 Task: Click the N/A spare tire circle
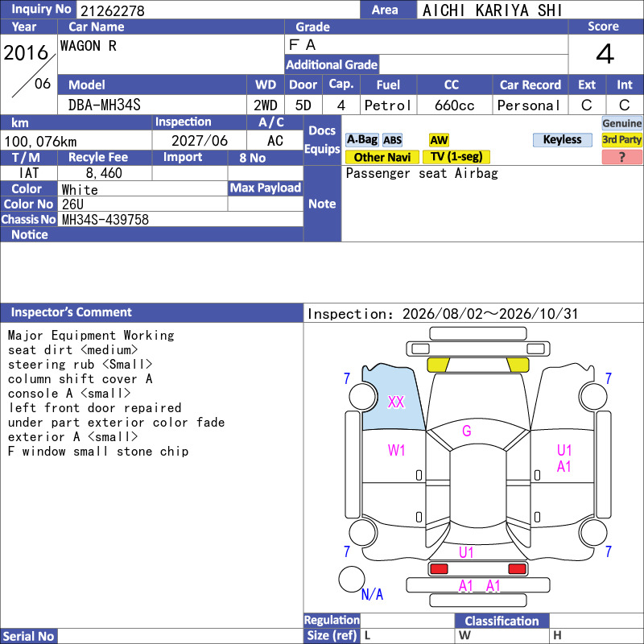(x=352, y=579)
